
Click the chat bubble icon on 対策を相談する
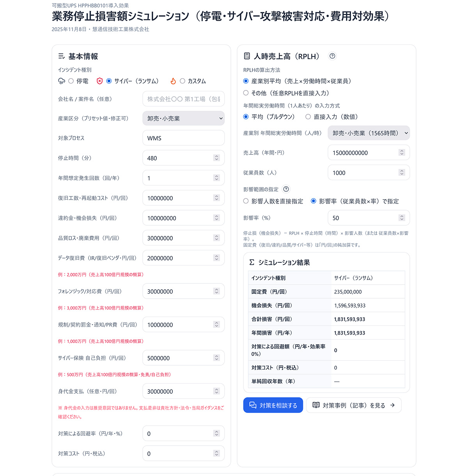[x=253, y=405]
